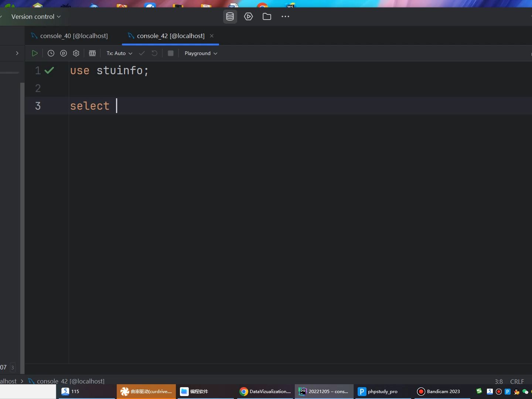Expand the Version control dropdown

[35, 16]
